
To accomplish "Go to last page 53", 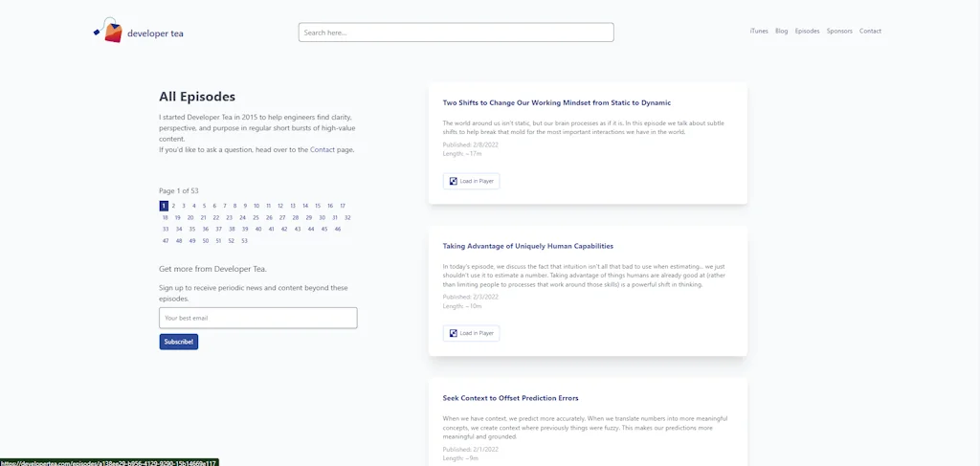I will pos(244,241).
